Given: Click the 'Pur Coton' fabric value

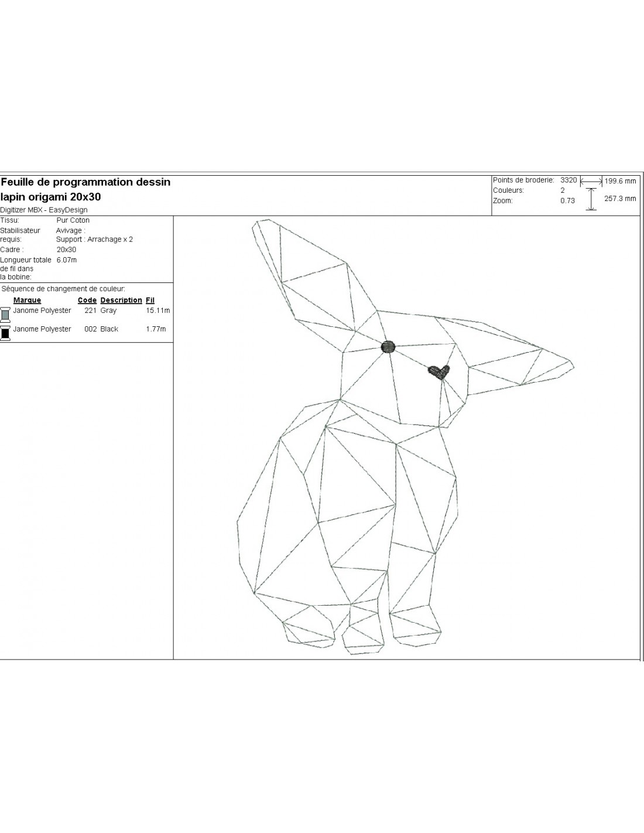Looking at the screenshot, I should [73, 220].
